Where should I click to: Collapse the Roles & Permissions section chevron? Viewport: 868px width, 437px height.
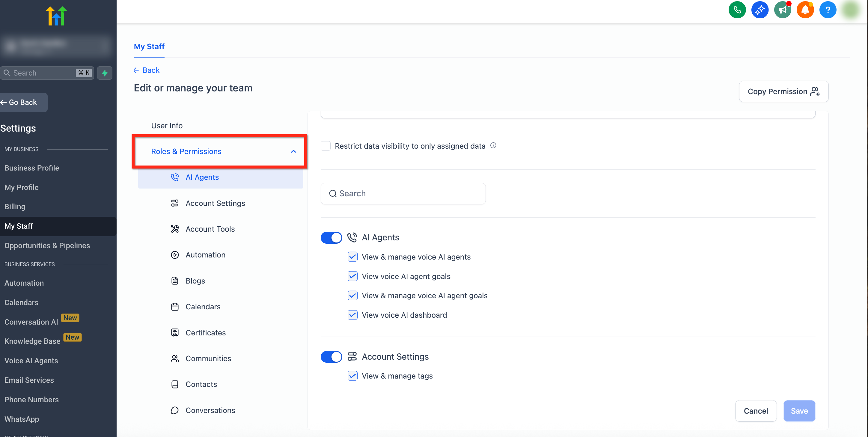(293, 152)
